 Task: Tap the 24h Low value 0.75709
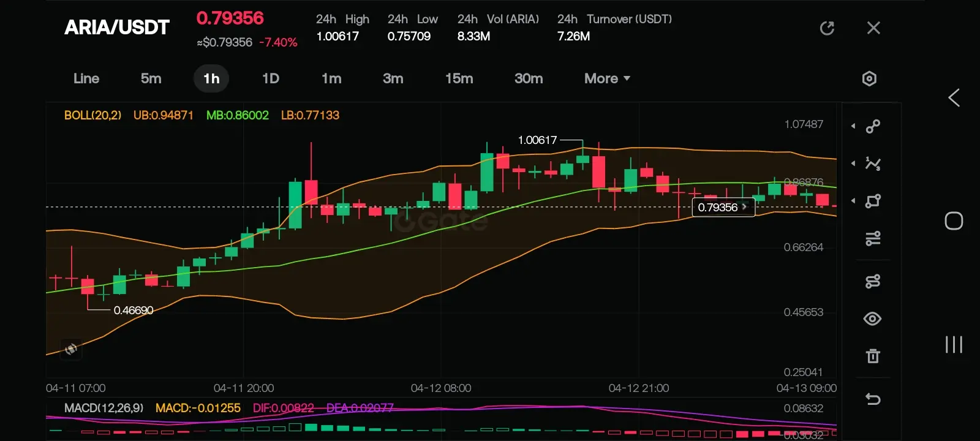coord(409,36)
